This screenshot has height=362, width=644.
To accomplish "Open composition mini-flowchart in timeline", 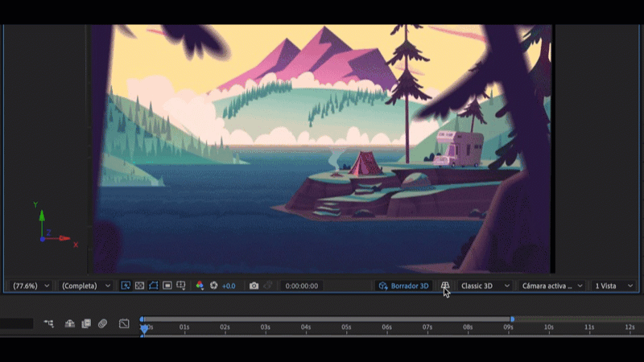I will [x=49, y=323].
